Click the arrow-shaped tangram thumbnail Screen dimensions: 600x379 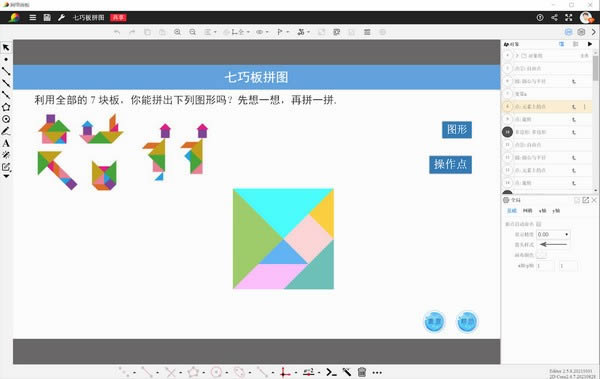click(57, 170)
